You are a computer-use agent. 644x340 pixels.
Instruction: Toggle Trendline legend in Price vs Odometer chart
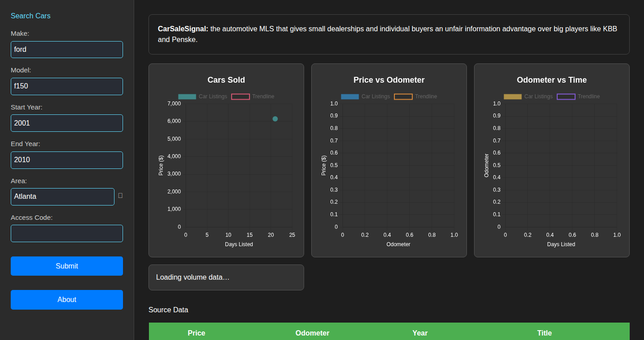coord(415,97)
